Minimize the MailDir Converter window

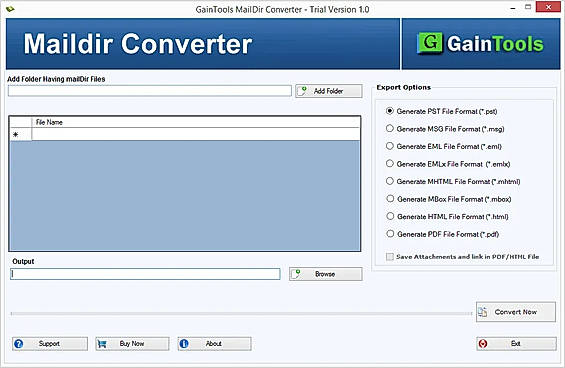(513, 8)
